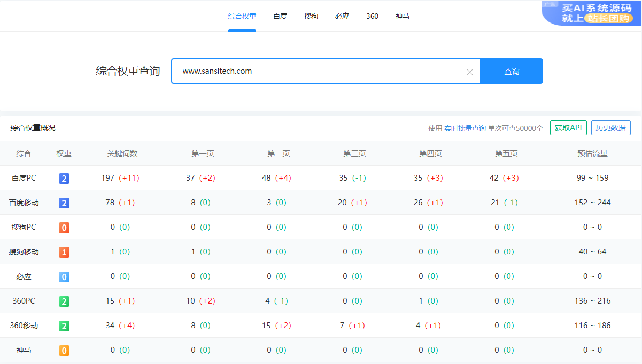Open the 搜狗 tab
The height and width of the screenshot is (364, 642).
coord(311,16)
